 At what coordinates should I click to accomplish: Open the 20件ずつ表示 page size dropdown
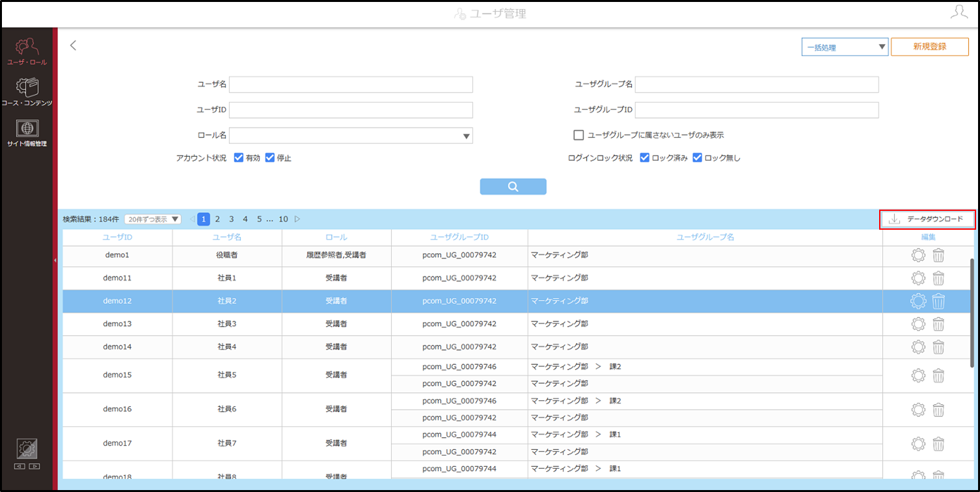coord(153,219)
